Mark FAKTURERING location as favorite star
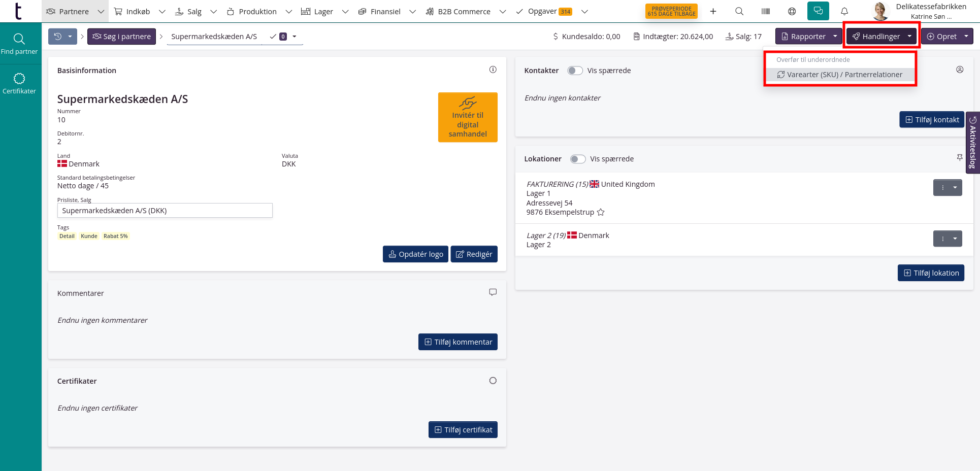Viewport: 980px width, 471px height. (601, 213)
